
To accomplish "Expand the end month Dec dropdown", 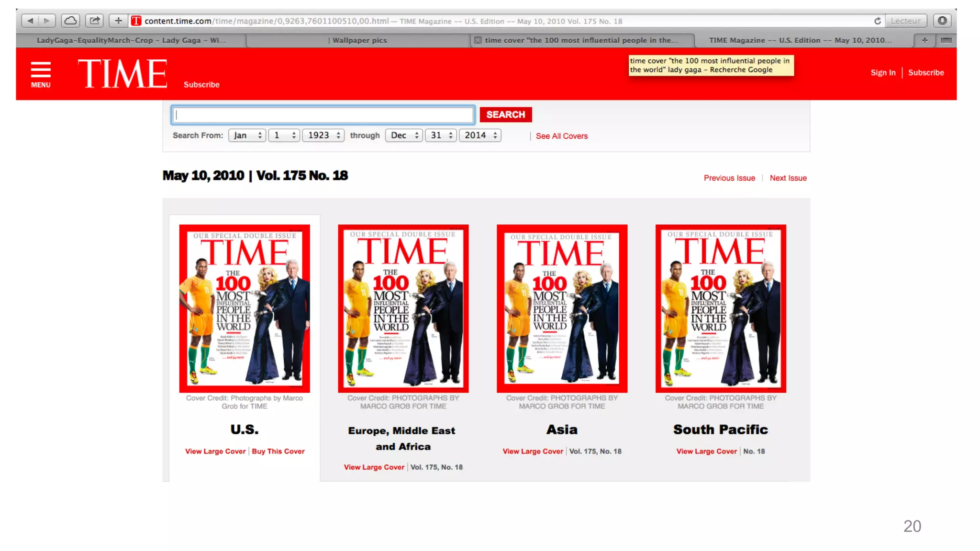I will click(x=403, y=135).
